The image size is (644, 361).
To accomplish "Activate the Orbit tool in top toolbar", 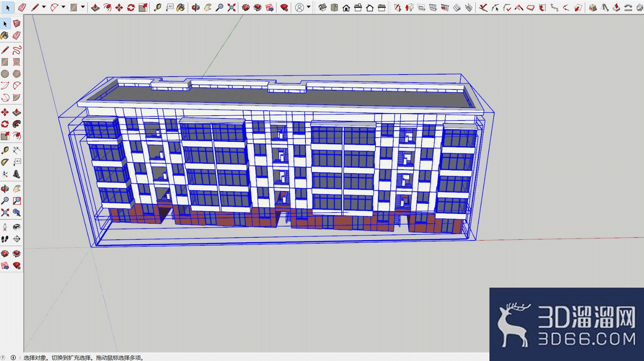I will point(196,7).
